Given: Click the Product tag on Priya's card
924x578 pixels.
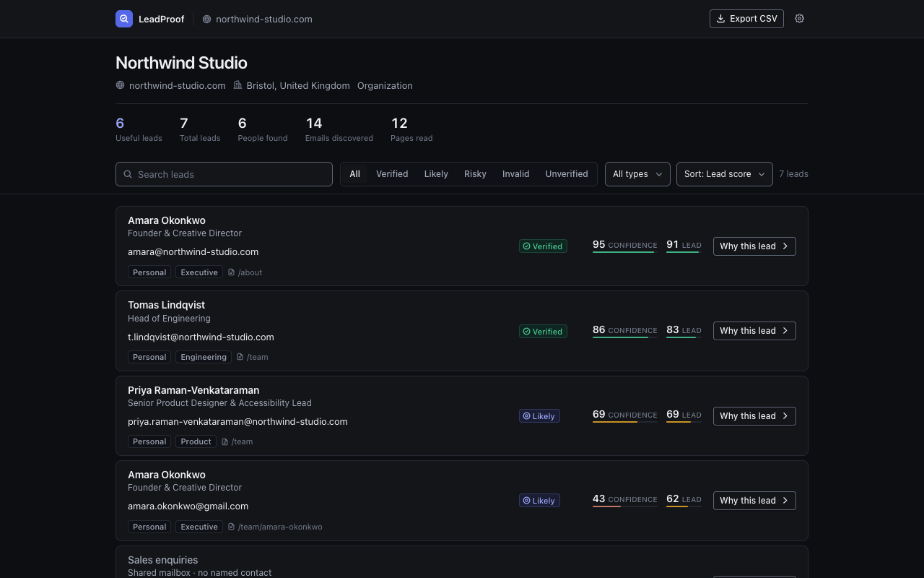Looking at the screenshot, I should (x=196, y=441).
